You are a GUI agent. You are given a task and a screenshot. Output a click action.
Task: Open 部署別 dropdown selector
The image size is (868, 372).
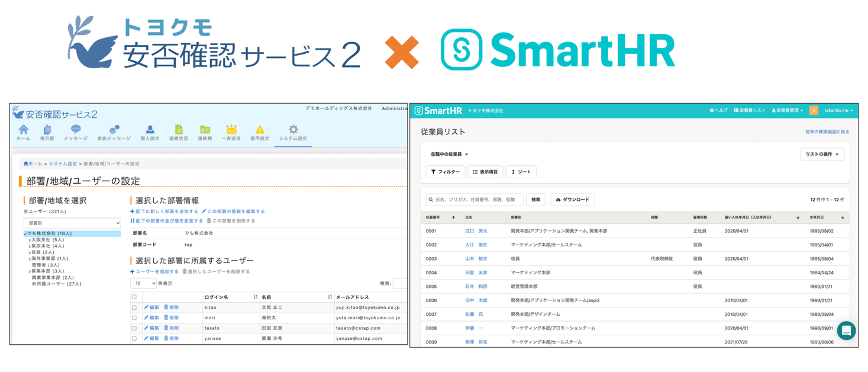(x=72, y=223)
